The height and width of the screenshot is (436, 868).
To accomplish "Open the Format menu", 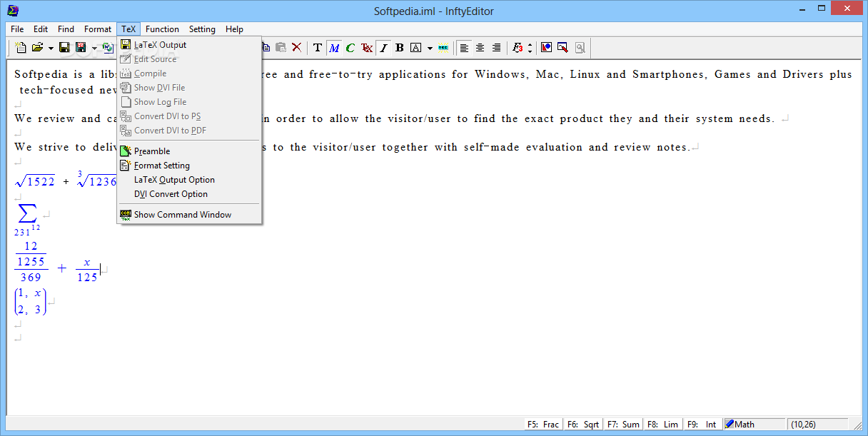I will coord(98,29).
